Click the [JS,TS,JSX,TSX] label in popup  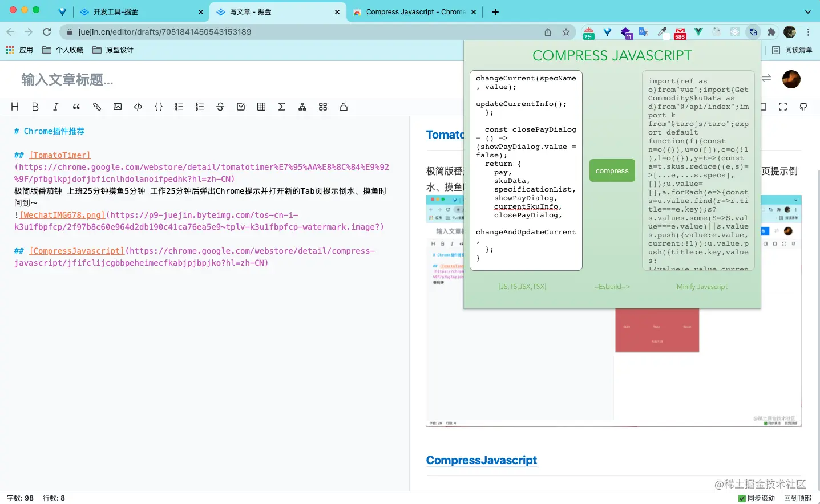click(522, 287)
